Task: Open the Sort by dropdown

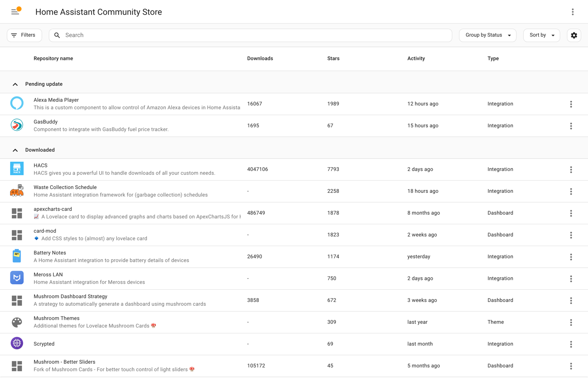Action: tap(542, 35)
